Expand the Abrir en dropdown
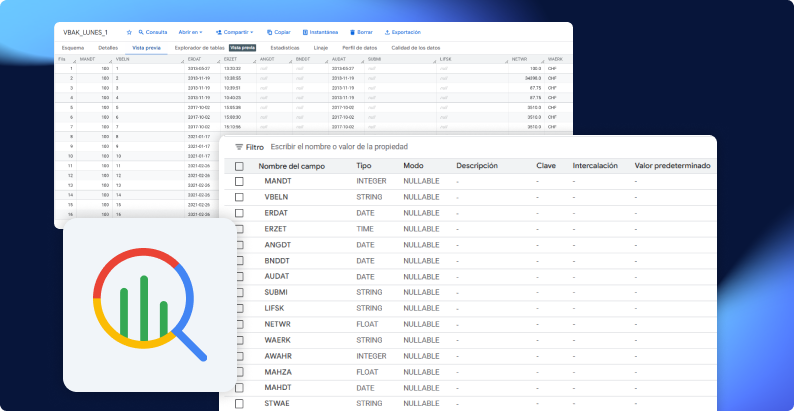The height and width of the screenshot is (411, 794). [190, 32]
